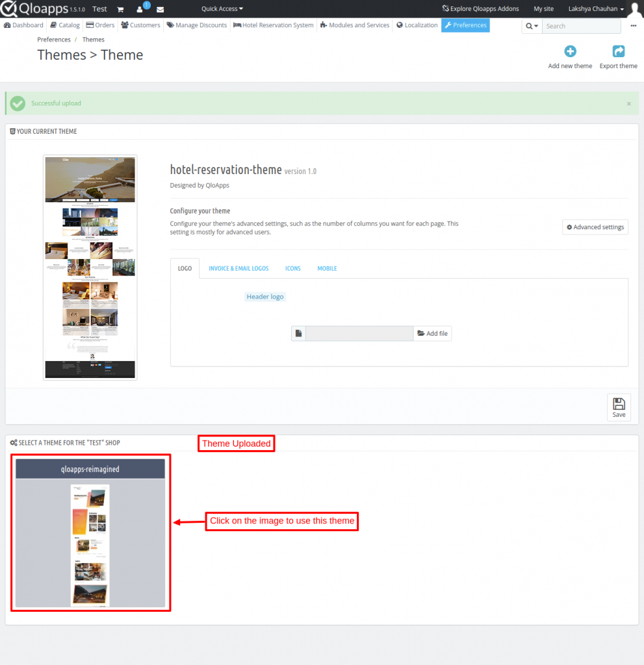Open the Customers menu
This screenshot has width=644, height=665.
[x=140, y=25]
